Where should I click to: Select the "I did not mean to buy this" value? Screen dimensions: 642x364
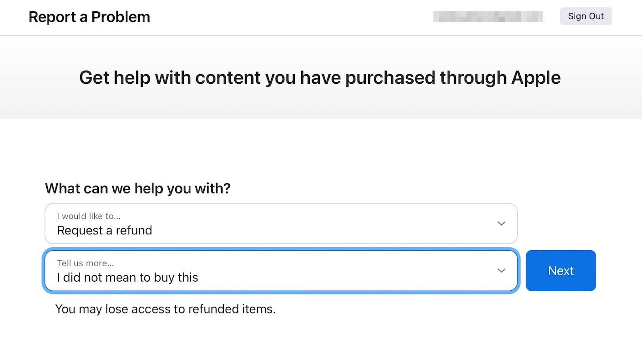pos(128,278)
